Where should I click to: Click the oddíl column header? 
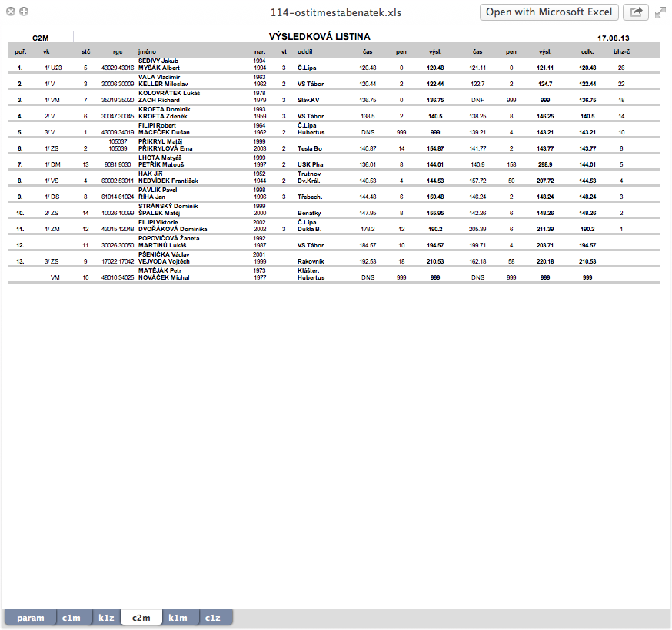click(x=305, y=51)
